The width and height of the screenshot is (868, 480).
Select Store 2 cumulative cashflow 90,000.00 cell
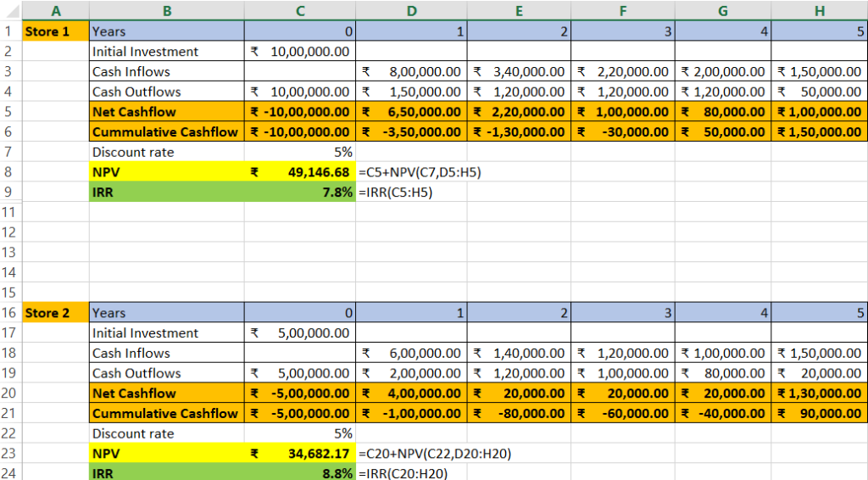coord(819,414)
